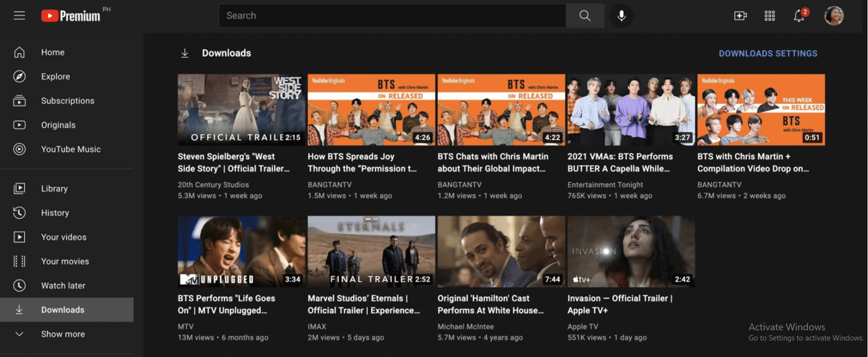Open the title "BTS Chats with Chris Martin"
This screenshot has height=357, width=868.
(x=493, y=163)
